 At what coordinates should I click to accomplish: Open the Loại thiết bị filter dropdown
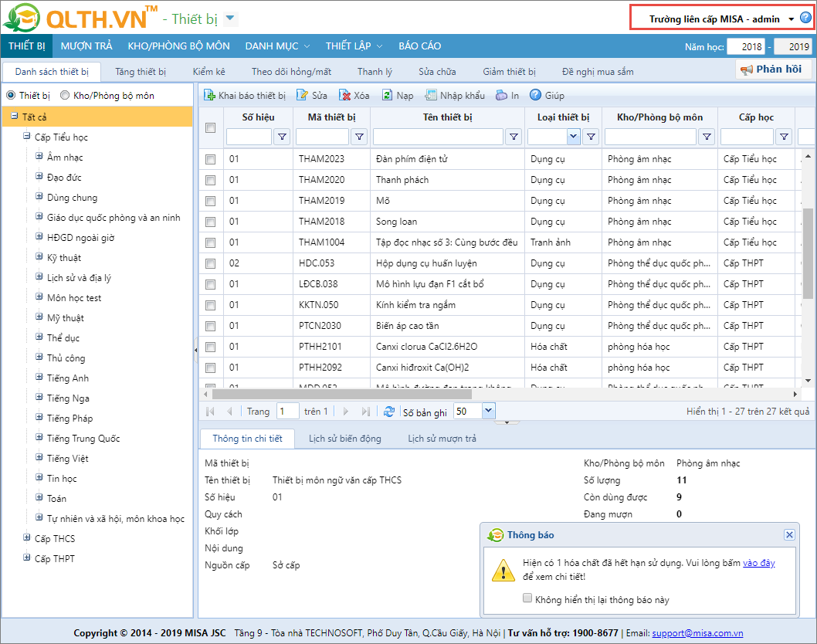click(573, 137)
